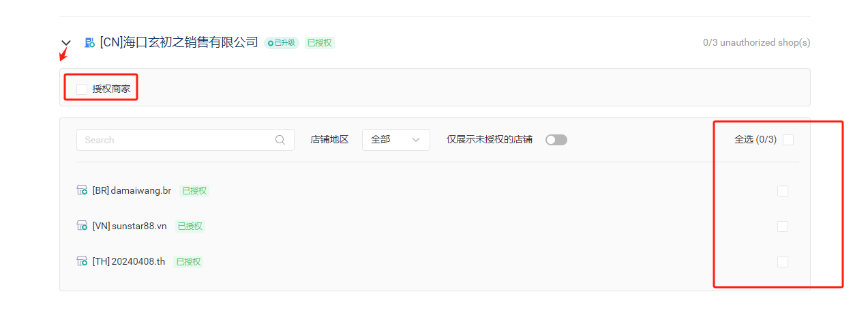This screenshot has width=868, height=322.
Task: Click the 0/3 unauthorized shop(s) text
Action: click(757, 43)
